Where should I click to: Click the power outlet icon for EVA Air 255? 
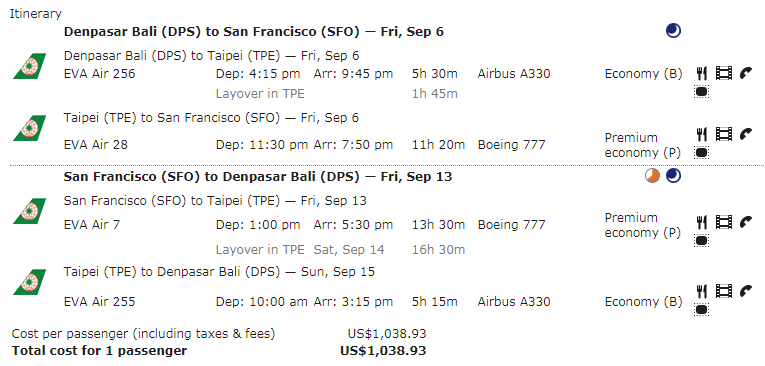pos(702,309)
